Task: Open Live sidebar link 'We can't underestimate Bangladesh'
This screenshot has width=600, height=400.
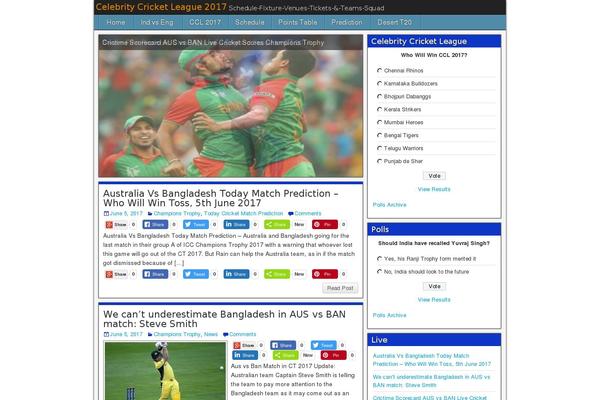Action: tap(431, 381)
